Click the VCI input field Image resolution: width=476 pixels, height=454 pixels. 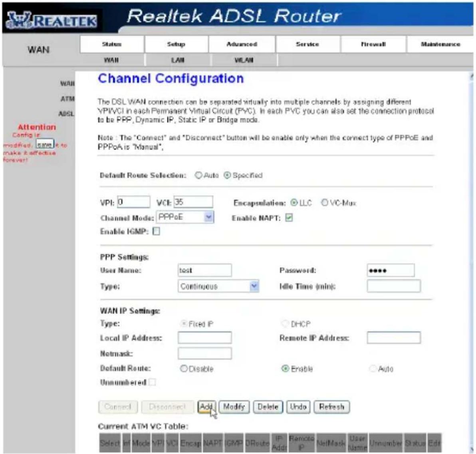(193, 202)
